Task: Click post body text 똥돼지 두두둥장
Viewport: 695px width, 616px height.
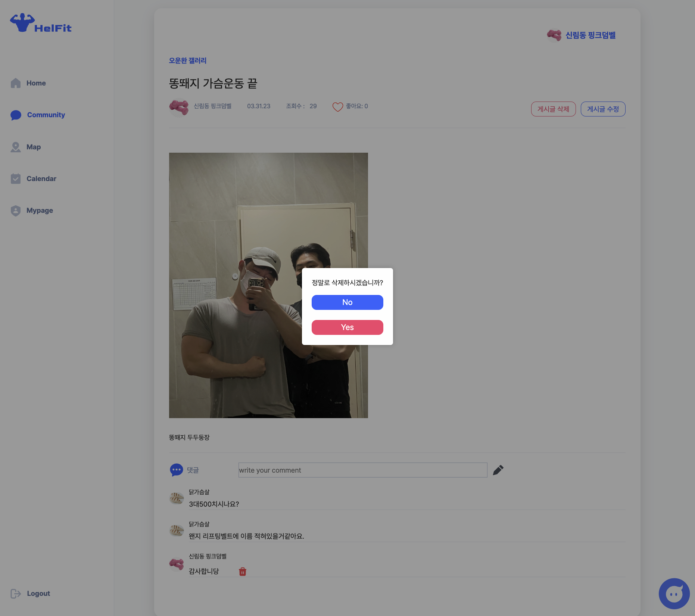Action: (189, 437)
